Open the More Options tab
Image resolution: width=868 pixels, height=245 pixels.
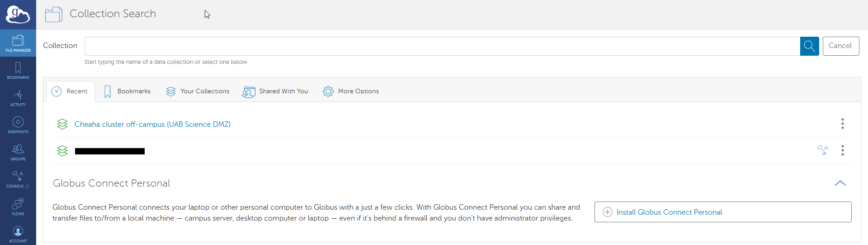[351, 91]
